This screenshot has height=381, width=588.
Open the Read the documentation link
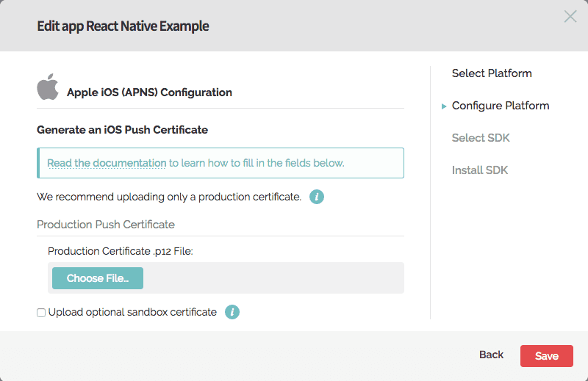(x=107, y=163)
